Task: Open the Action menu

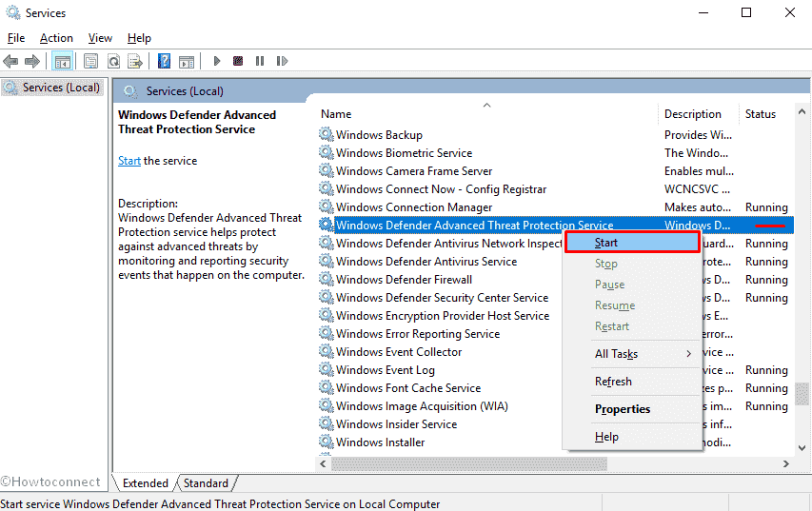Action: (56, 38)
